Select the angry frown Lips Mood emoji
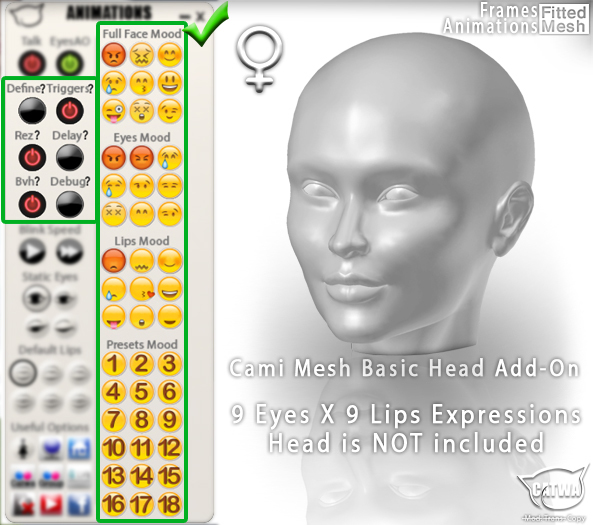 [113, 261]
